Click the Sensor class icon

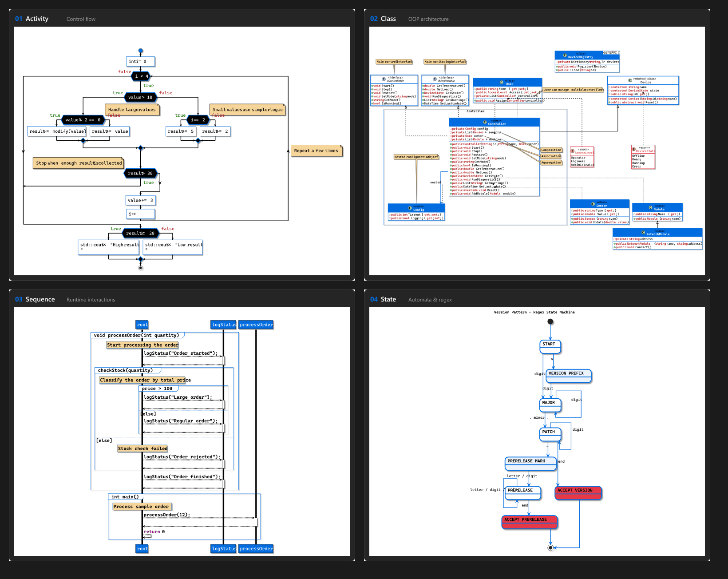click(593, 204)
